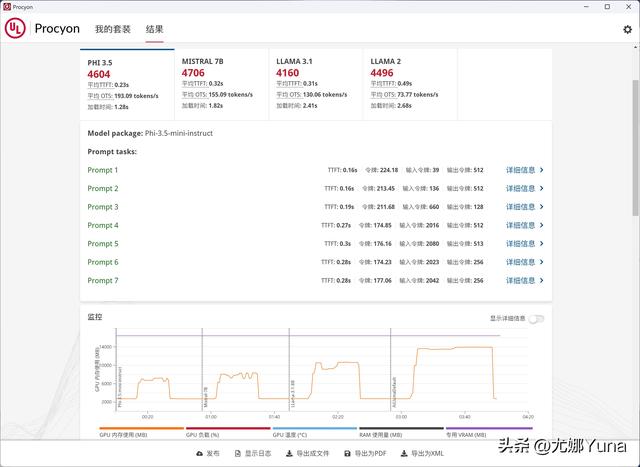Switch to the 结果 tab
The image size is (640, 467).
click(x=155, y=29)
